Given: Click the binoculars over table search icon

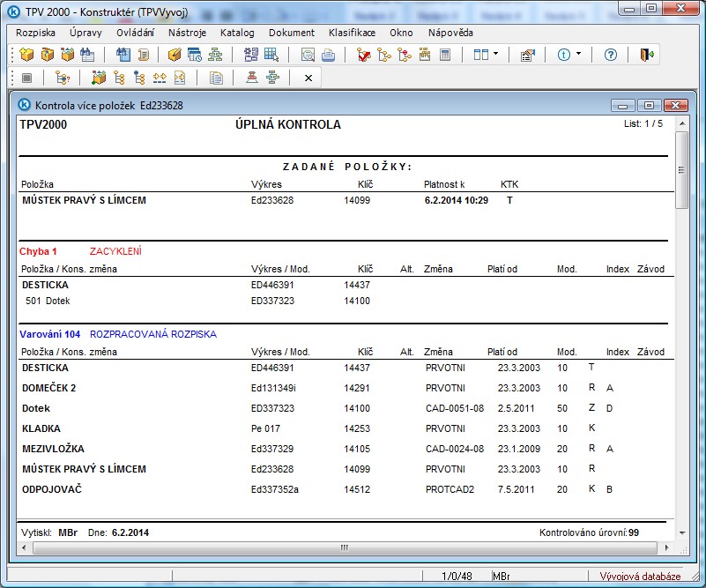Looking at the screenshot, I should click(x=87, y=55).
